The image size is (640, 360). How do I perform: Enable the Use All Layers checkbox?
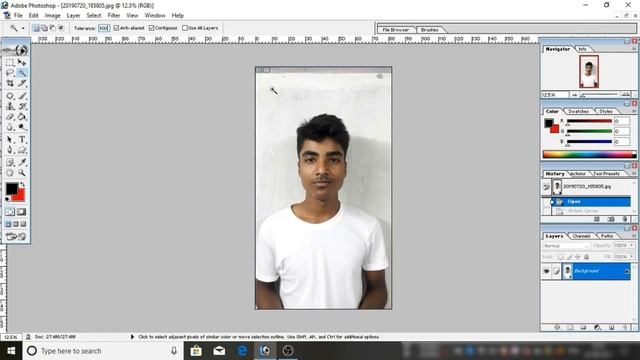[185, 28]
